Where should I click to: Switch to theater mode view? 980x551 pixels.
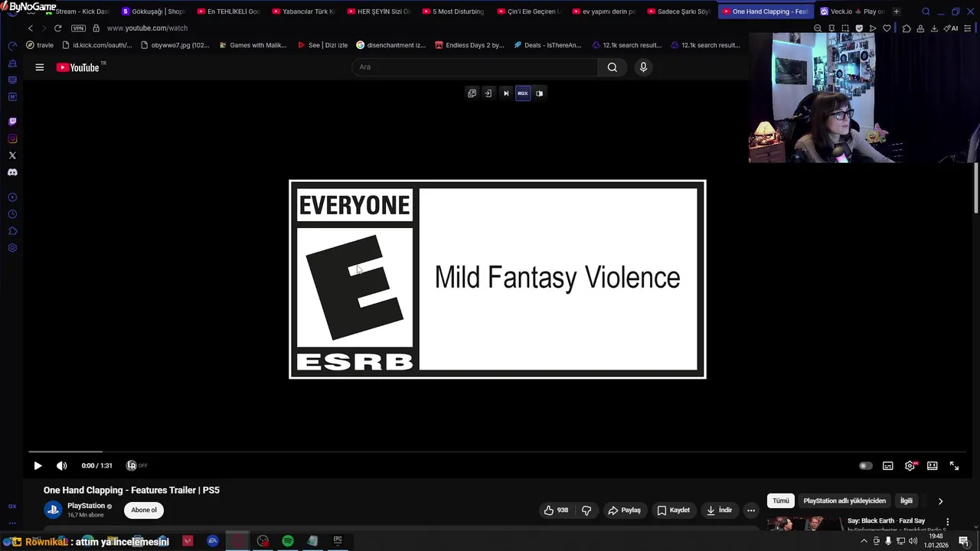point(932,465)
